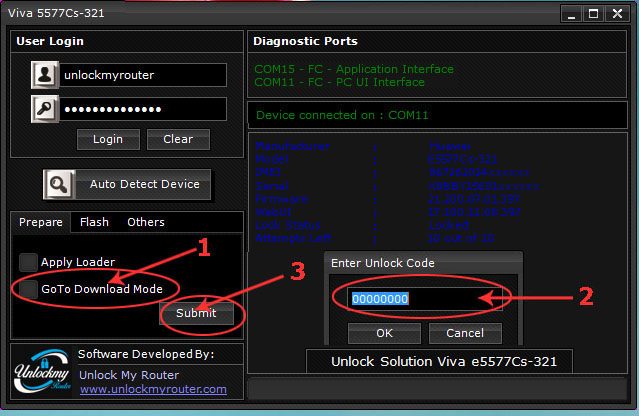
Task: Open www.unlockmyrouter.com link
Action: point(153,389)
